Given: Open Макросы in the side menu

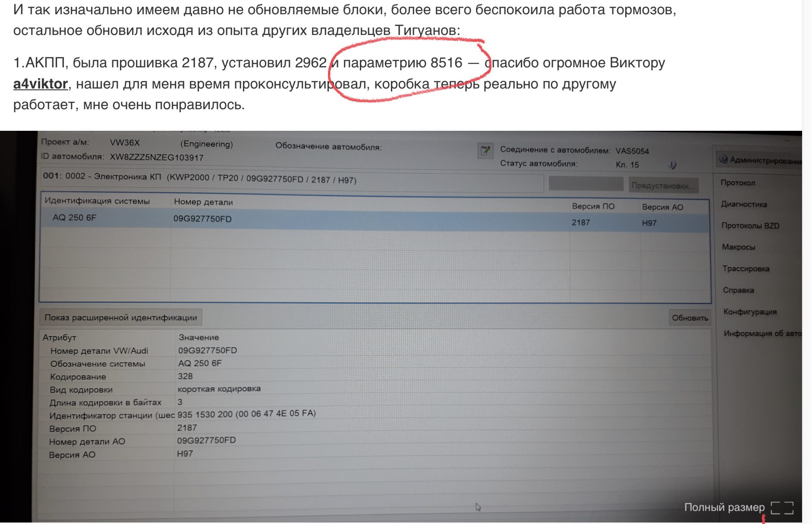Looking at the screenshot, I should point(739,247).
